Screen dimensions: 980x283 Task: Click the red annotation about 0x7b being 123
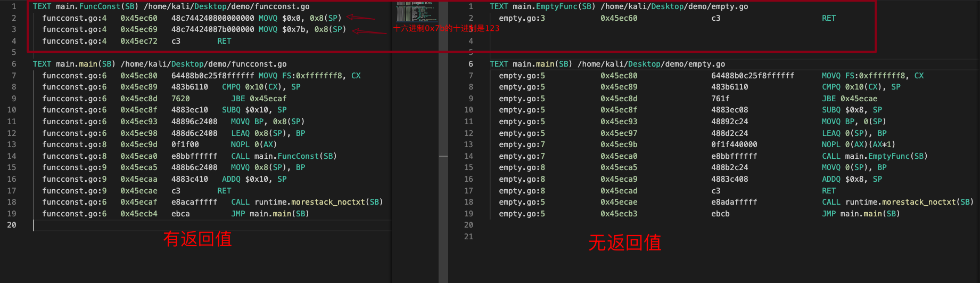446,28
